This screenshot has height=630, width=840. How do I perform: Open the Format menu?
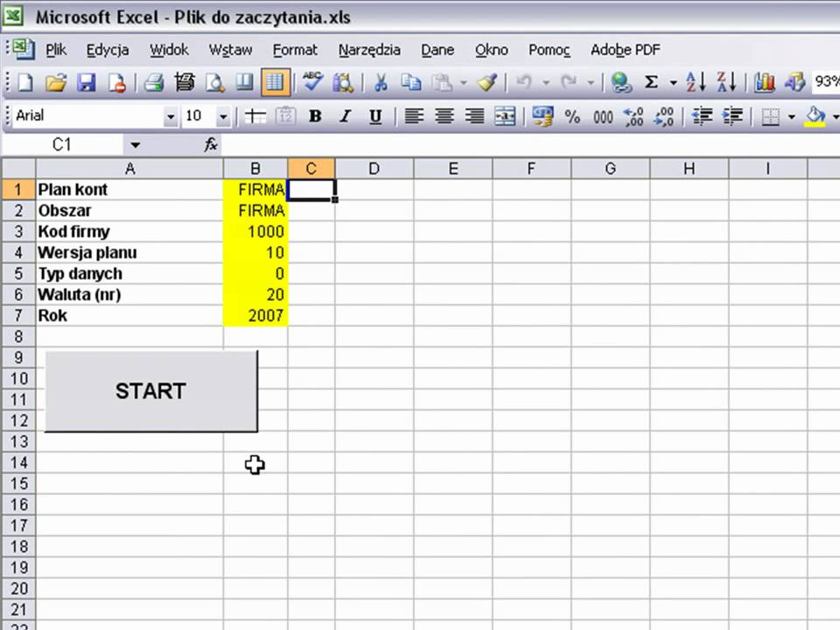(295, 50)
